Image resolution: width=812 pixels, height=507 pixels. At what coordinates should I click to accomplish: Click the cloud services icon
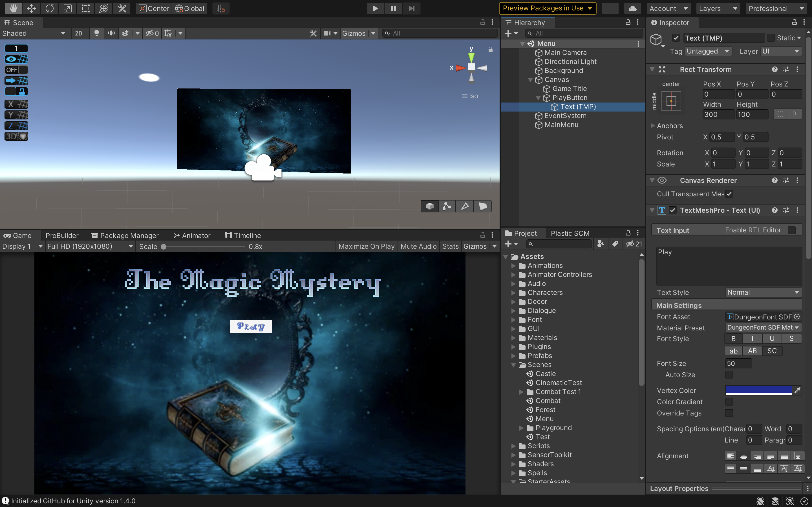click(632, 8)
